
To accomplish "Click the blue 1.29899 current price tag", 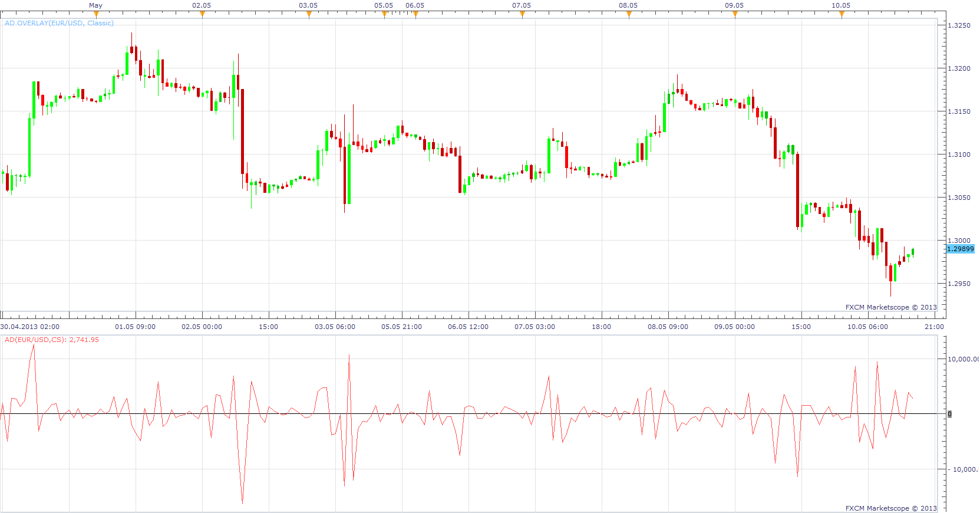I will tap(961, 249).
